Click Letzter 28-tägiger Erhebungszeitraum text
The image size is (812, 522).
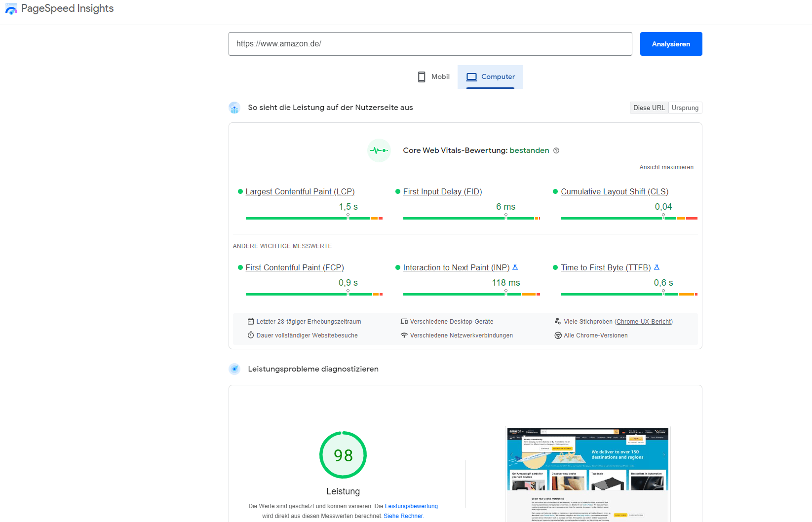tap(309, 322)
